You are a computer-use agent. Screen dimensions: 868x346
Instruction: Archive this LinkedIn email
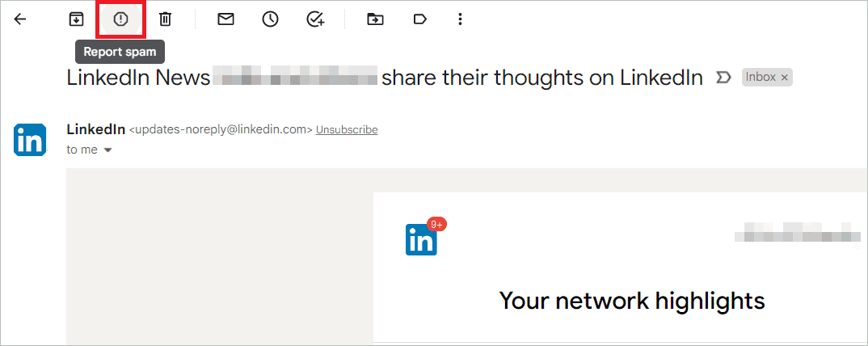click(76, 19)
